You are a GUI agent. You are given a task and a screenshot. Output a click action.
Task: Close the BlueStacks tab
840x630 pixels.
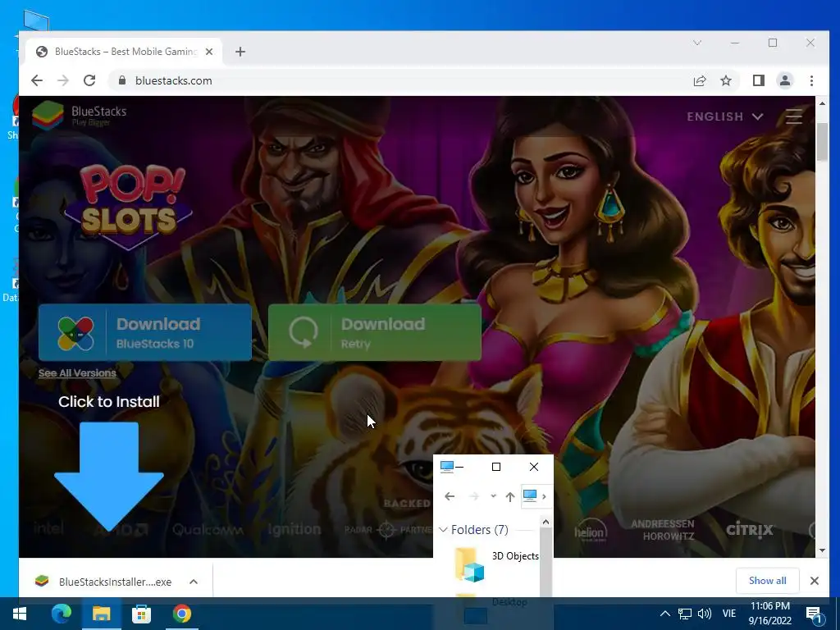[209, 52]
